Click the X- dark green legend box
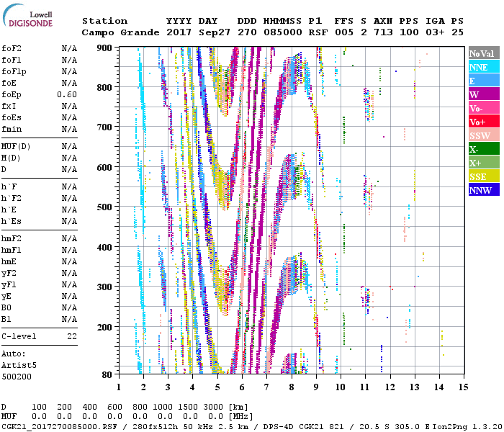Image resolution: width=504 pixels, height=432 pixels. point(482,149)
